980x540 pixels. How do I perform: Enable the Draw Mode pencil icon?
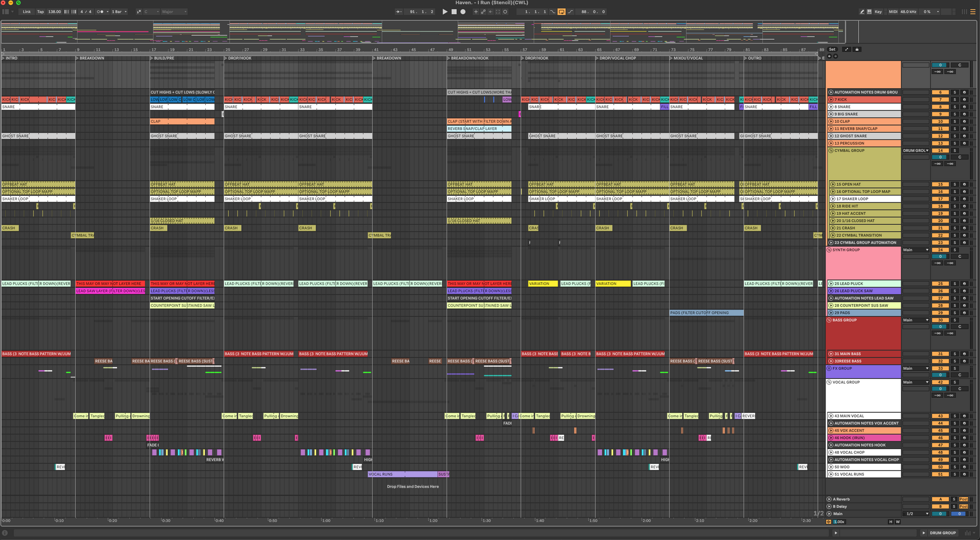click(862, 11)
